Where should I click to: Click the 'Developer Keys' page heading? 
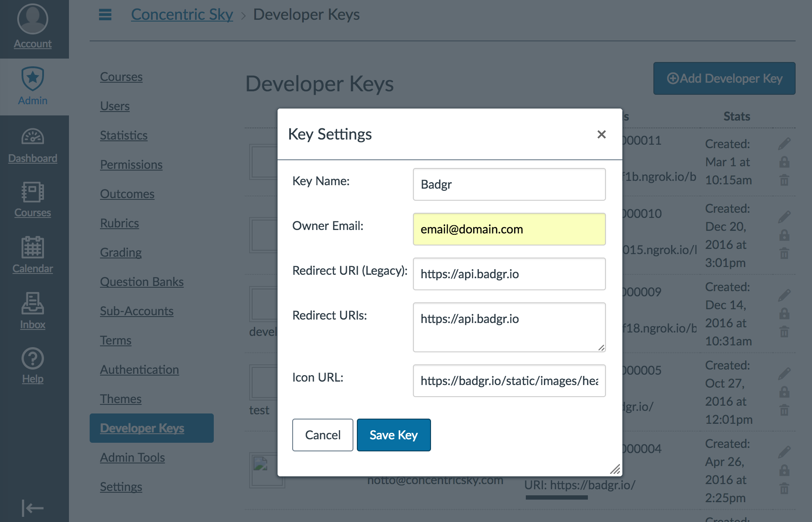click(319, 84)
